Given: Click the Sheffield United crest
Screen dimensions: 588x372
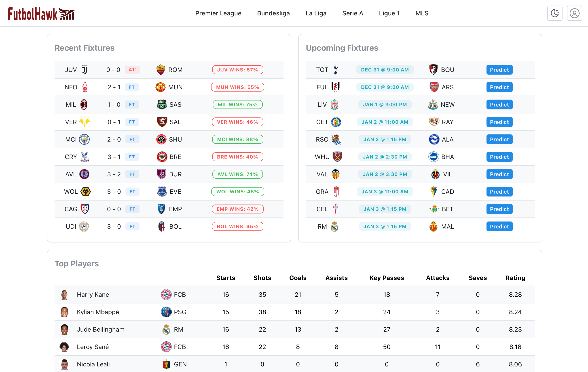Looking at the screenshot, I should click(161, 140).
